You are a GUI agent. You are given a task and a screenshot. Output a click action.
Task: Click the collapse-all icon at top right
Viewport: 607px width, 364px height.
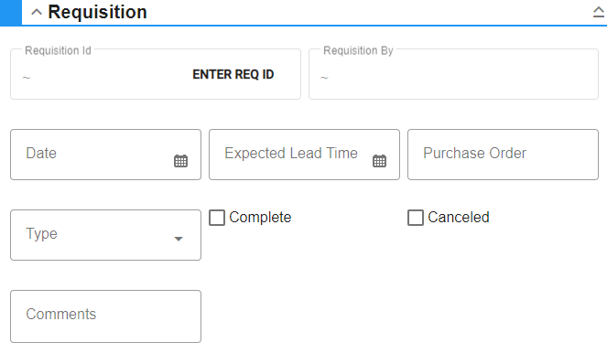599,13
